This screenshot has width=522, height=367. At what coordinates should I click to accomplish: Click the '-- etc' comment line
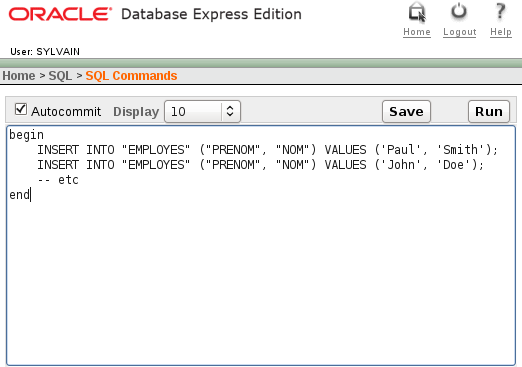58,180
